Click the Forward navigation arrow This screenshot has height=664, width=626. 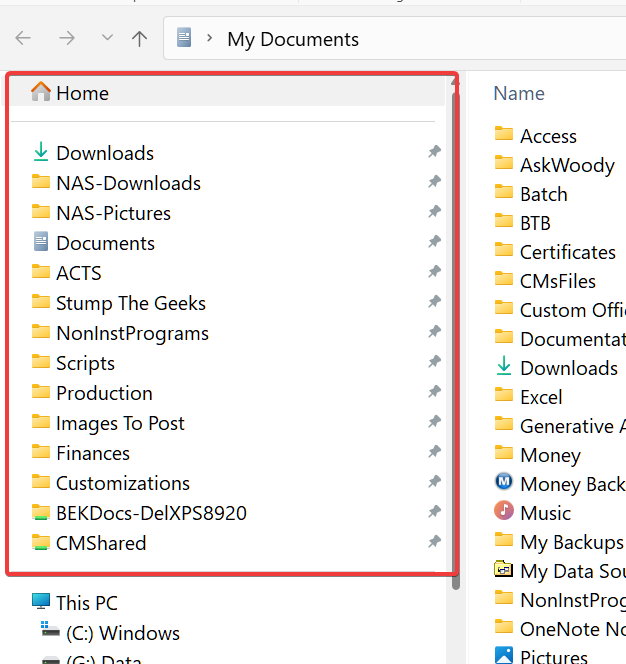pos(67,39)
